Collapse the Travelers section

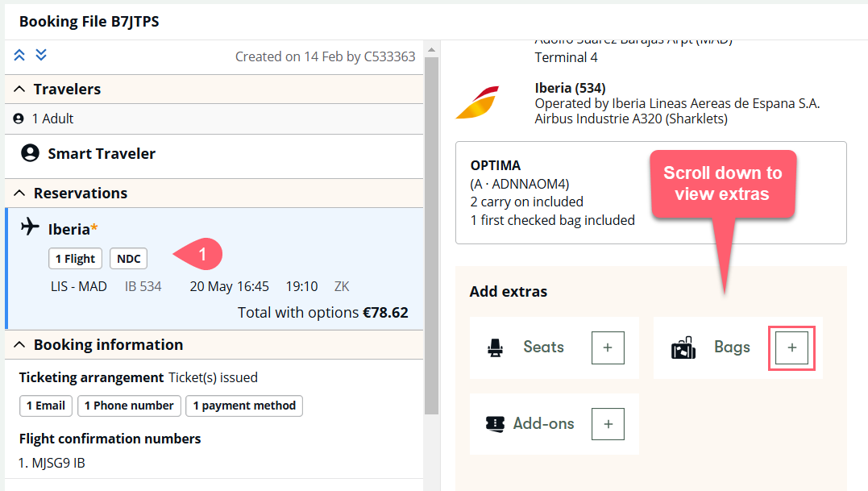19,89
